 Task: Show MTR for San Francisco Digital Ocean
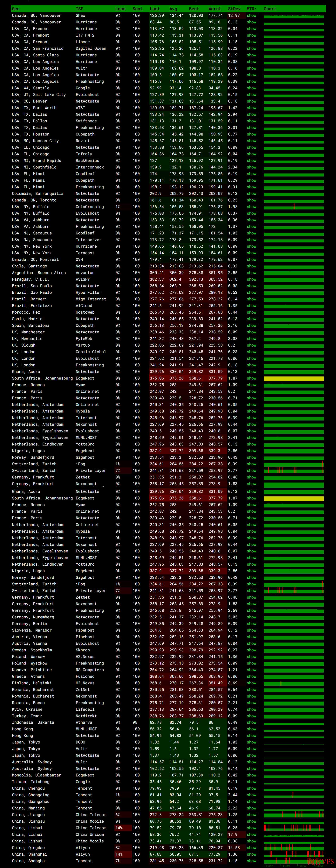click(x=252, y=49)
